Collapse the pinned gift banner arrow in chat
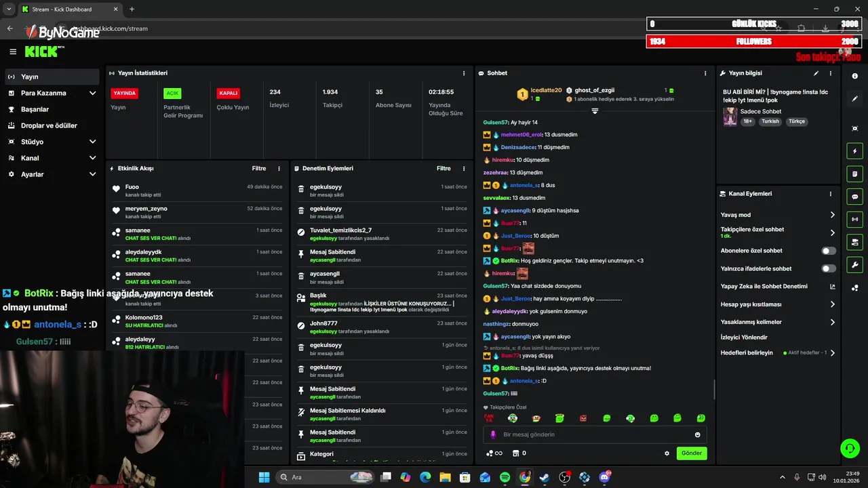Image resolution: width=868 pixels, height=488 pixels. point(595,110)
